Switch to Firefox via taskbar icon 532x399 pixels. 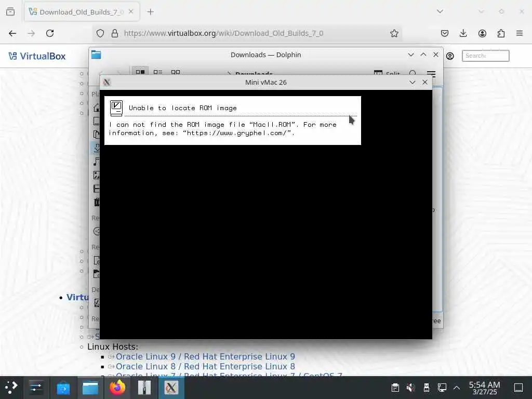click(x=117, y=388)
